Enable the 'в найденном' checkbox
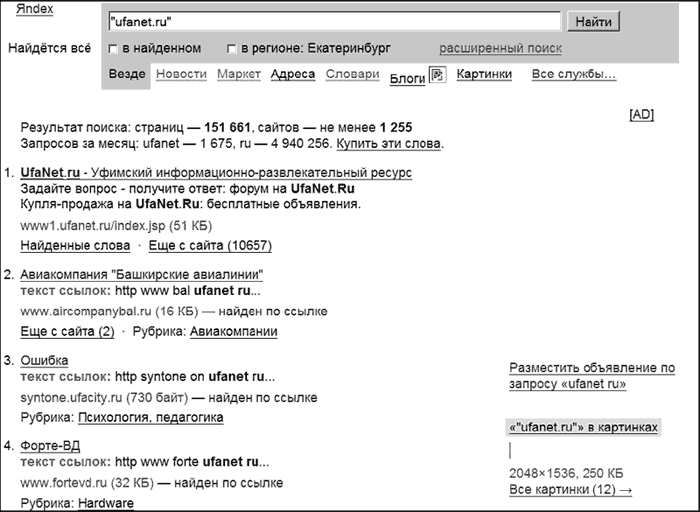700x512 pixels. (113, 49)
